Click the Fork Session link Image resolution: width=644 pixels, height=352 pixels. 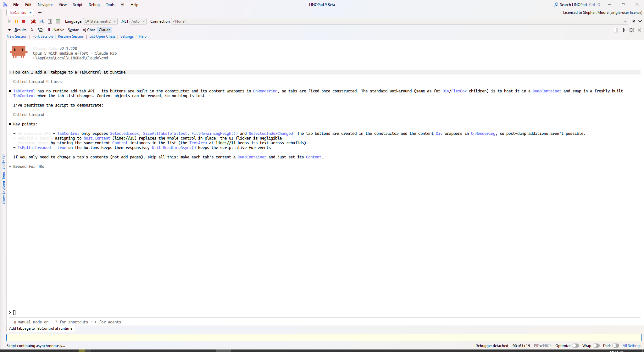pyautogui.click(x=42, y=36)
